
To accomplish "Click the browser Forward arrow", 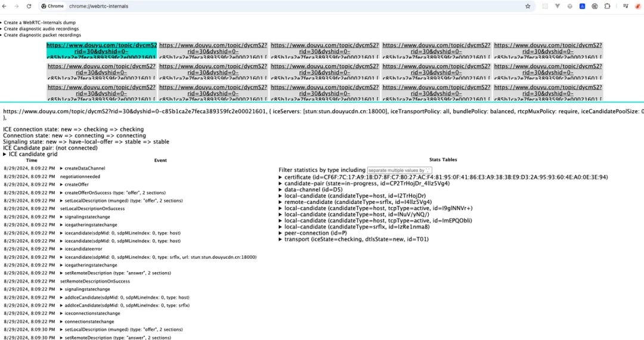I will coord(16,6).
